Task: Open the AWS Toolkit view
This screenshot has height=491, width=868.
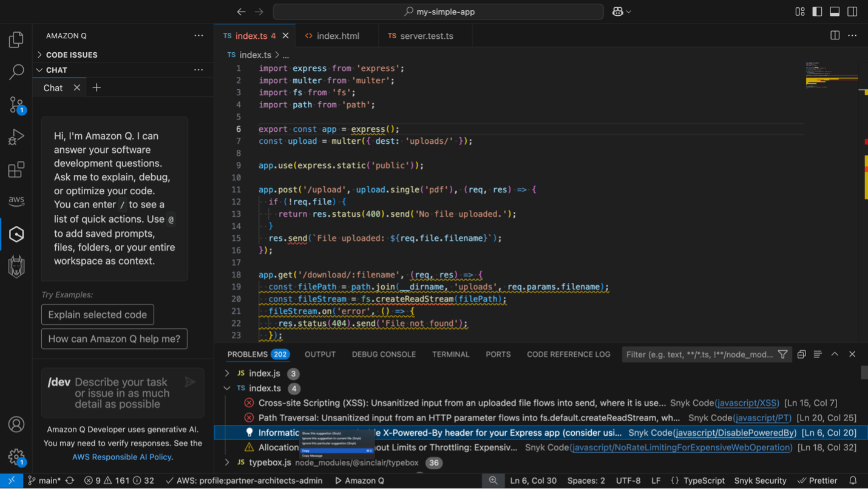Action: pyautogui.click(x=16, y=200)
